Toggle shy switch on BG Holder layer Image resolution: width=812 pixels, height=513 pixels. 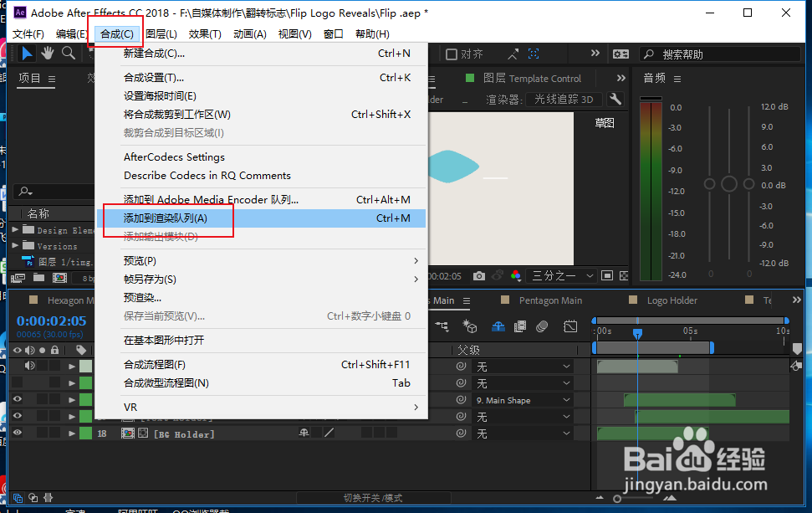[304, 433]
